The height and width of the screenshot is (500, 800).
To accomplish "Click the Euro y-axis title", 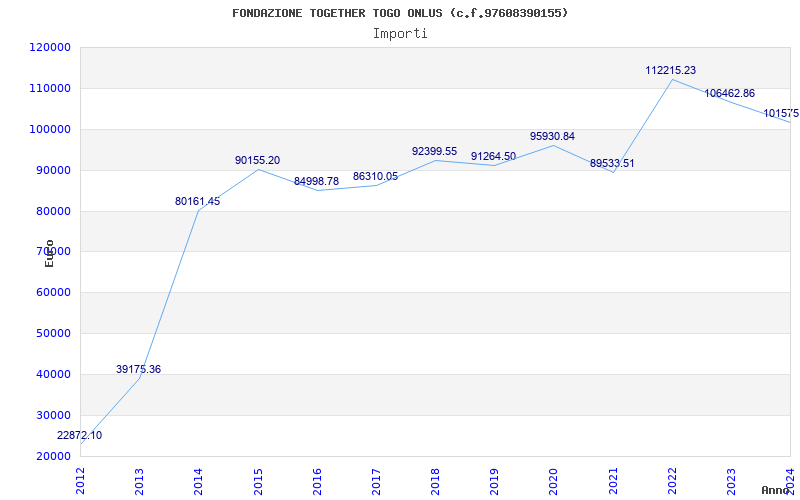I will click(x=49, y=253).
